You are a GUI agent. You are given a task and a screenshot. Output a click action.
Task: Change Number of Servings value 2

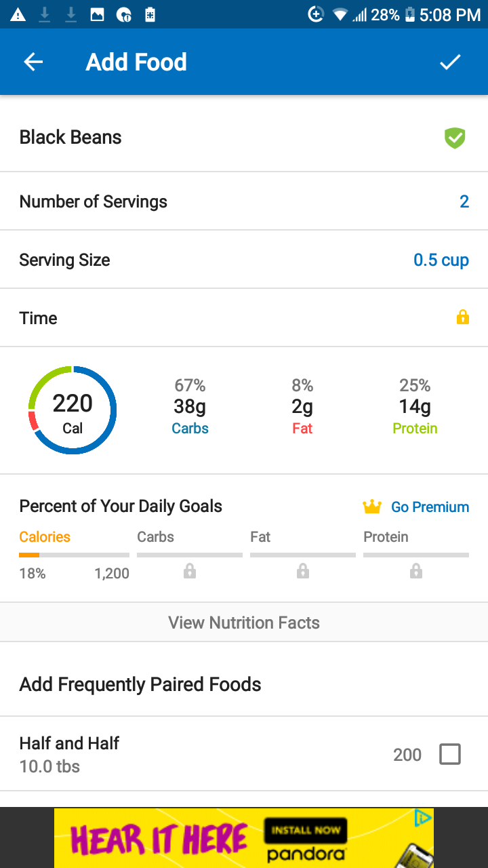pyautogui.click(x=464, y=201)
